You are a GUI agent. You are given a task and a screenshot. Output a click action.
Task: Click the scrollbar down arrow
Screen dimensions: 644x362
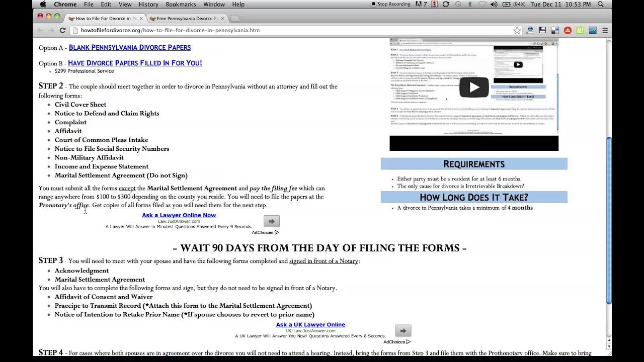(x=609, y=346)
